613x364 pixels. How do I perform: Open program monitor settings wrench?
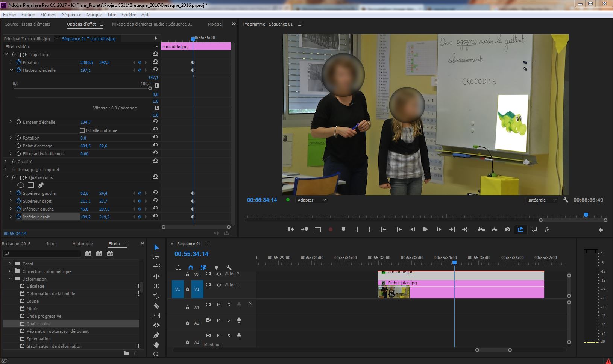565,200
